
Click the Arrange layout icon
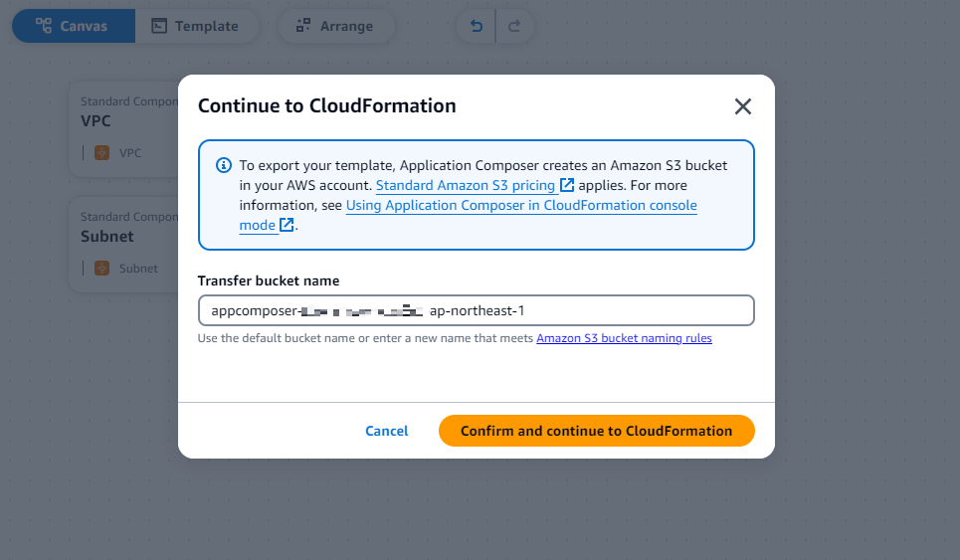pos(303,26)
